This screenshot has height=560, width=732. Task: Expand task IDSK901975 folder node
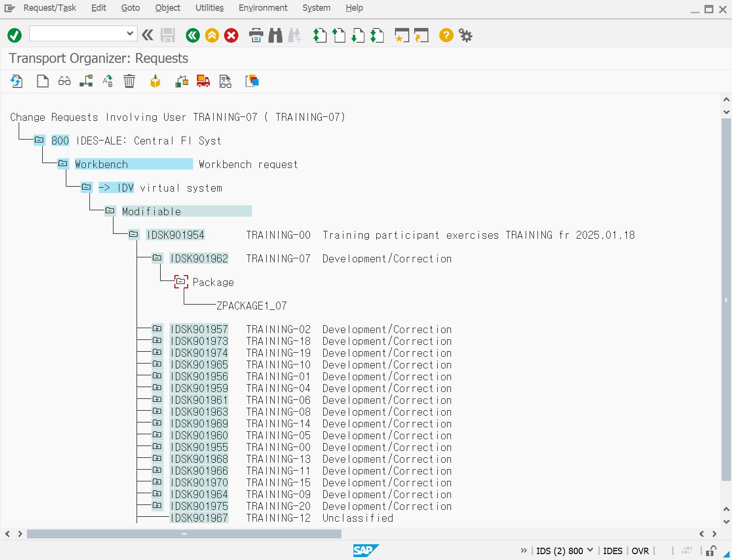(x=157, y=505)
